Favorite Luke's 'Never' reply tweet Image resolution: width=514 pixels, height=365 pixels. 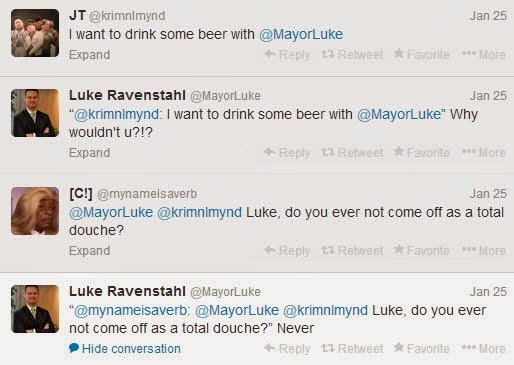pyautogui.click(x=421, y=349)
